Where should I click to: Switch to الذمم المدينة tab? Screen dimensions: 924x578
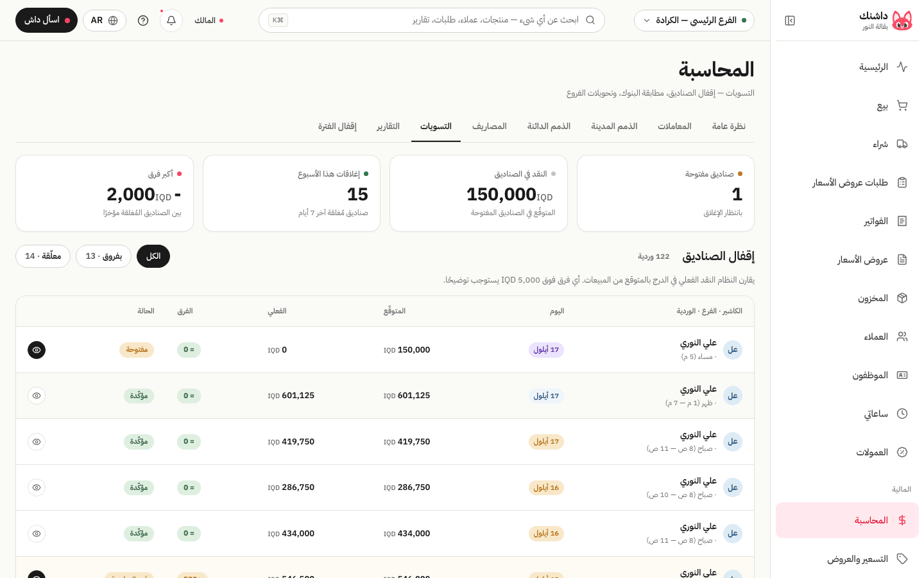614,127
